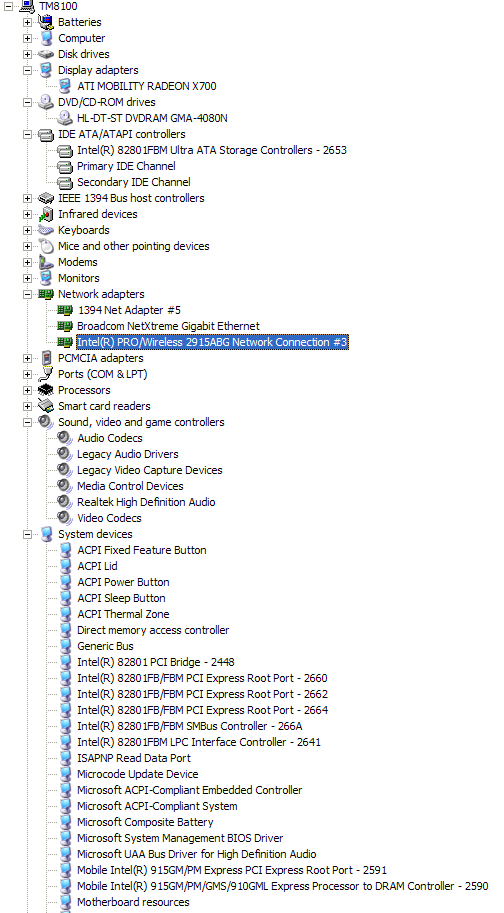Click the Infrared devices icon
504x913 pixels.
pos(46,214)
